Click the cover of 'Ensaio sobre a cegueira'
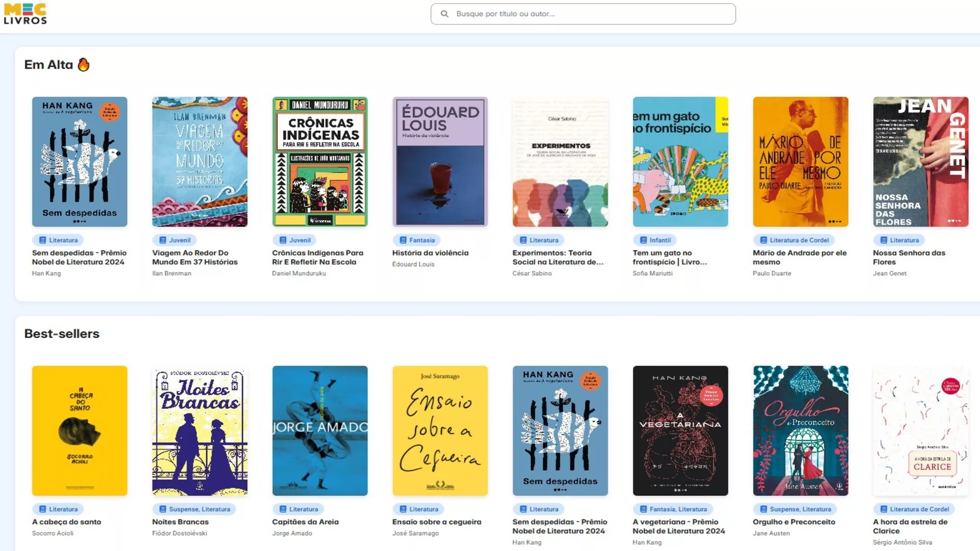Screen dimensions: 980x551 (x=440, y=431)
